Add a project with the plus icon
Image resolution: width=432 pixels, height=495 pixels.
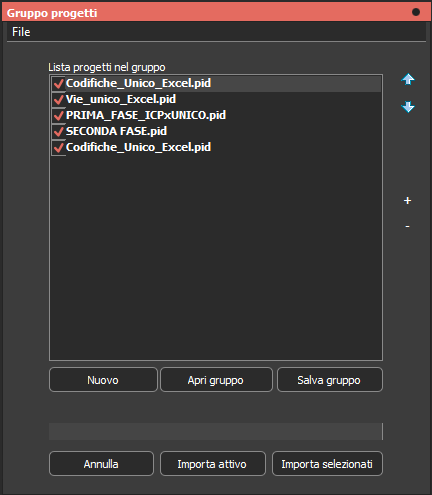[x=407, y=200]
